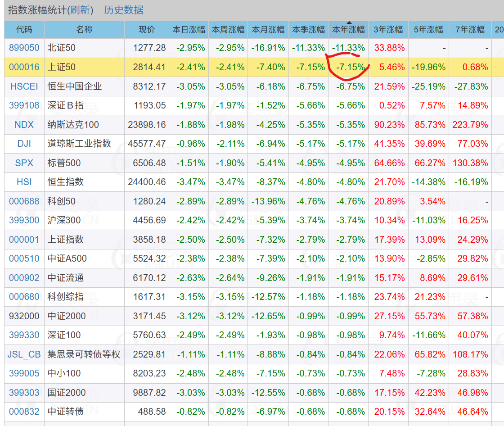Click the 3年涨幅 column header
504x426 pixels.
click(x=388, y=30)
